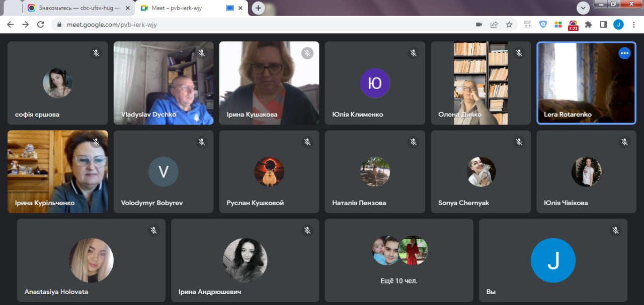644x305 pixels.
Task: Click Anastasiya Holovata profile photo
Action: coord(91,260)
